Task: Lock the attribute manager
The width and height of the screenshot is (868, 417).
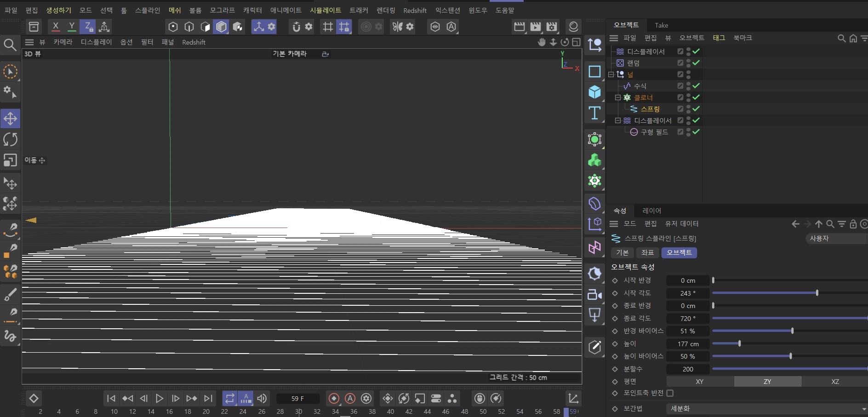Action: click(x=853, y=224)
